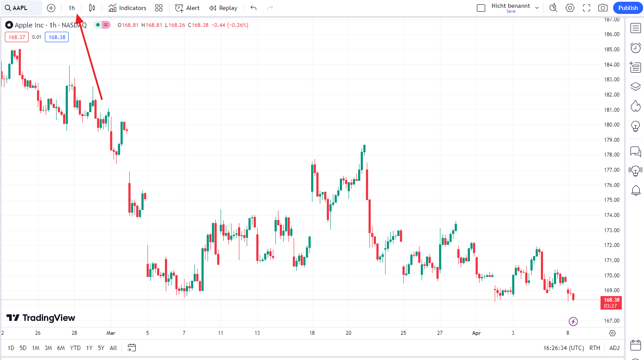Viewport: 644px width, 360px height.
Task: Open the AAPL symbol search
Action: click(21, 8)
